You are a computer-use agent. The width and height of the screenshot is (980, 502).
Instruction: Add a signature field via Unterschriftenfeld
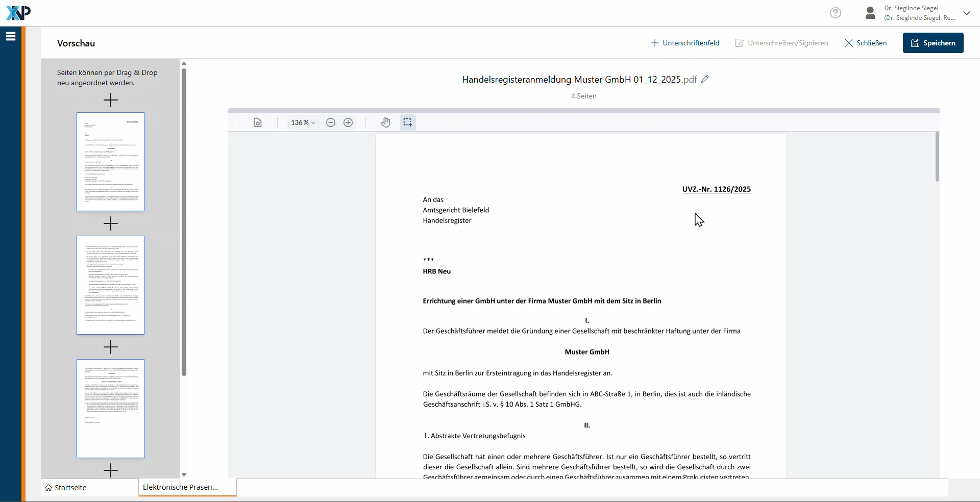click(x=685, y=43)
